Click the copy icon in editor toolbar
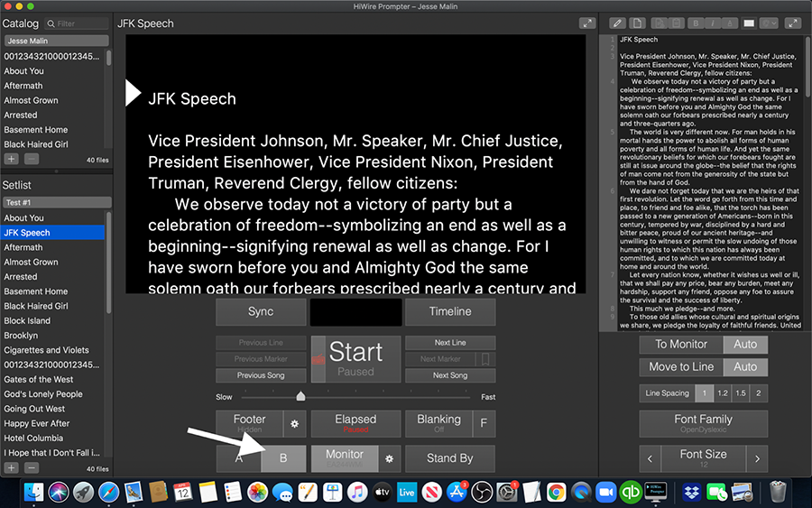This screenshot has width=812, height=508. pyautogui.click(x=660, y=23)
